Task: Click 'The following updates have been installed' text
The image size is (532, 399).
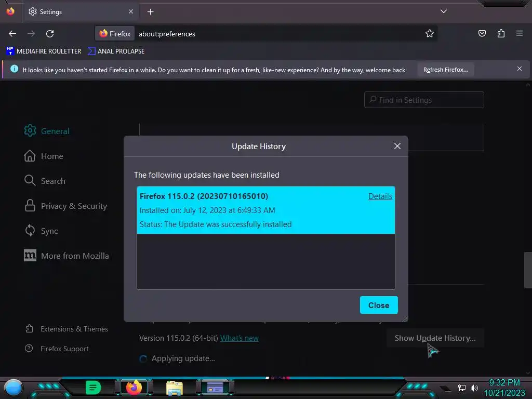Action: (x=206, y=175)
